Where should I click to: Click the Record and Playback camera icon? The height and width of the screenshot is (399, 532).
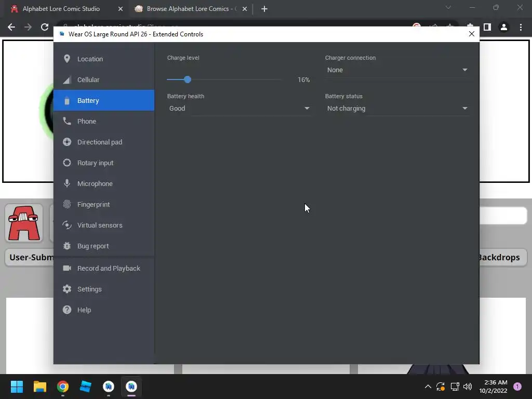67,268
